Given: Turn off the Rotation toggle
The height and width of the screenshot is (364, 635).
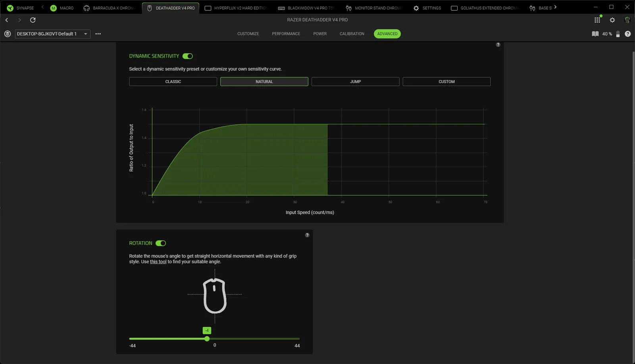Looking at the screenshot, I should pyautogui.click(x=161, y=243).
